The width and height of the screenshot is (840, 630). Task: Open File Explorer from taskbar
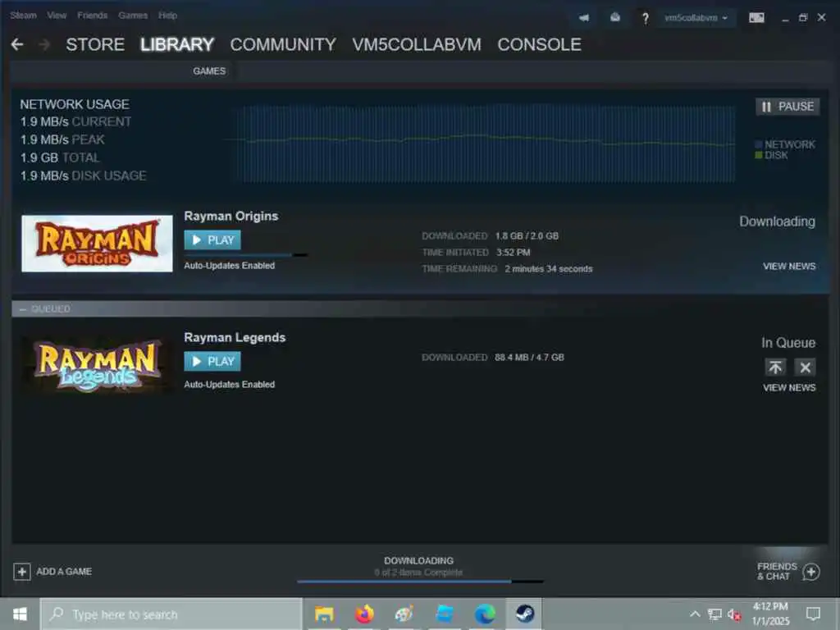tap(324, 614)
